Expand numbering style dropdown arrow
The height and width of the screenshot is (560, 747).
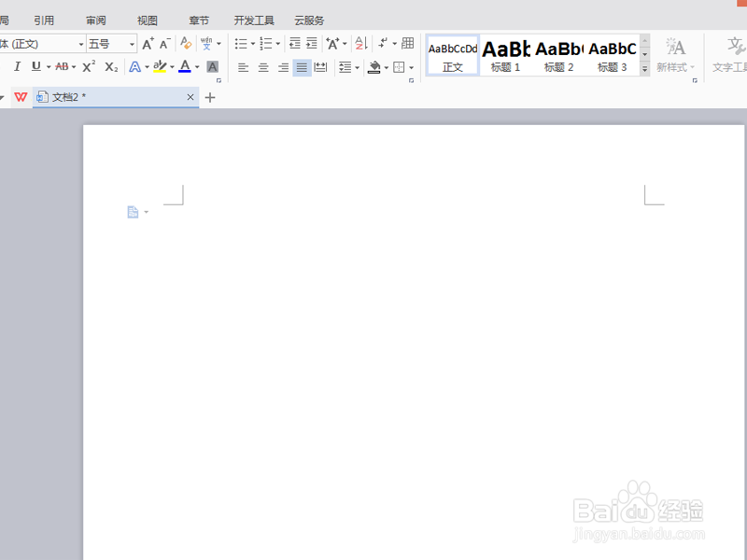coord(277,44)
